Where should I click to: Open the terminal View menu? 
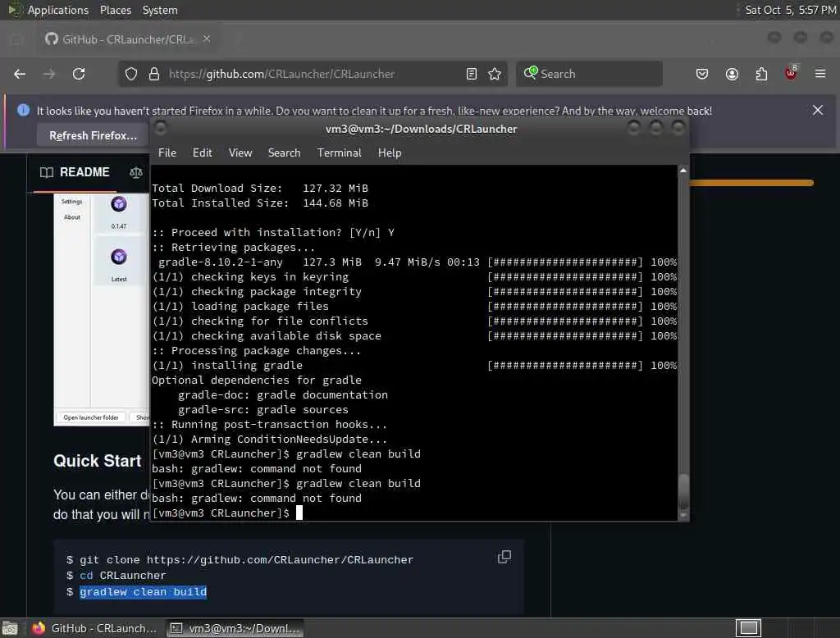point(240,153)
